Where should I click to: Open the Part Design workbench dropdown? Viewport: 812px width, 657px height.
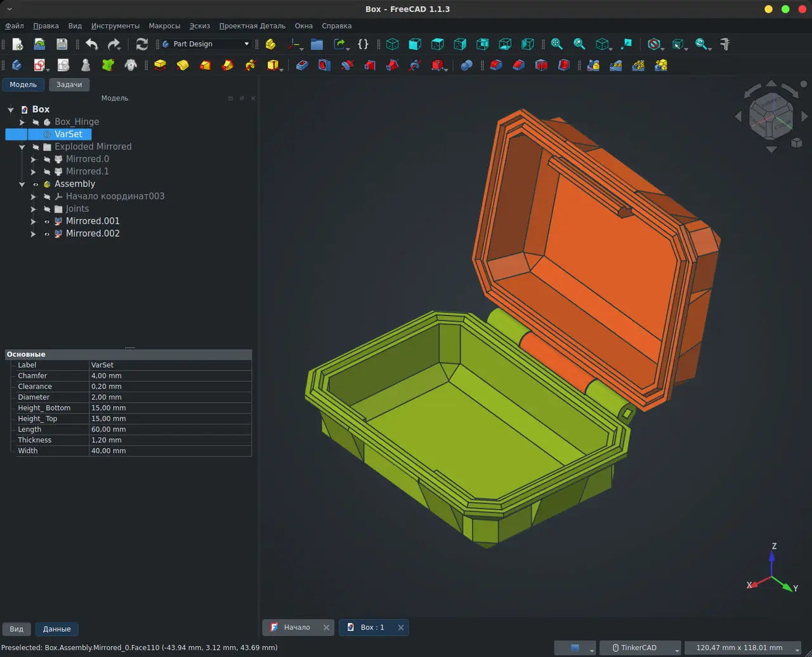click(x=206, y=44)
